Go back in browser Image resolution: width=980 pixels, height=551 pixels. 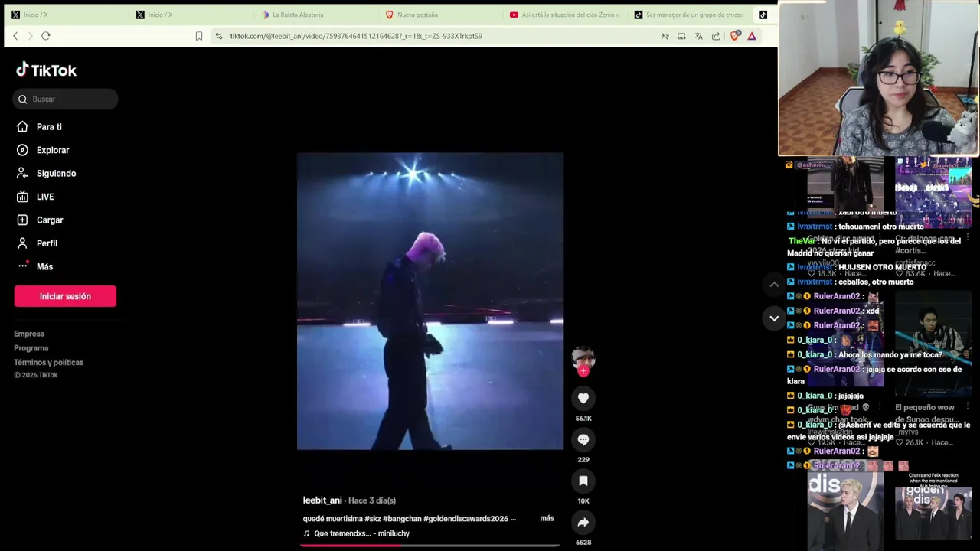[x=15, y=36]
